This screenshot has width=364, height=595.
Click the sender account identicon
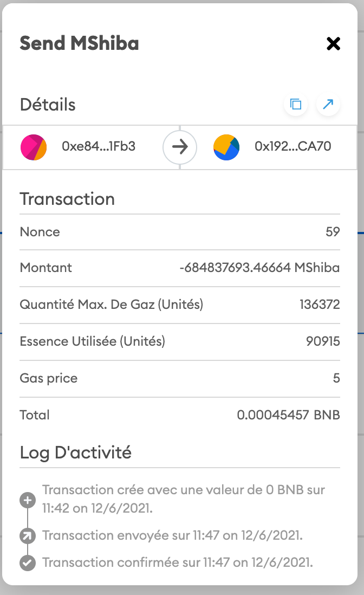click(x=34, y=147)
